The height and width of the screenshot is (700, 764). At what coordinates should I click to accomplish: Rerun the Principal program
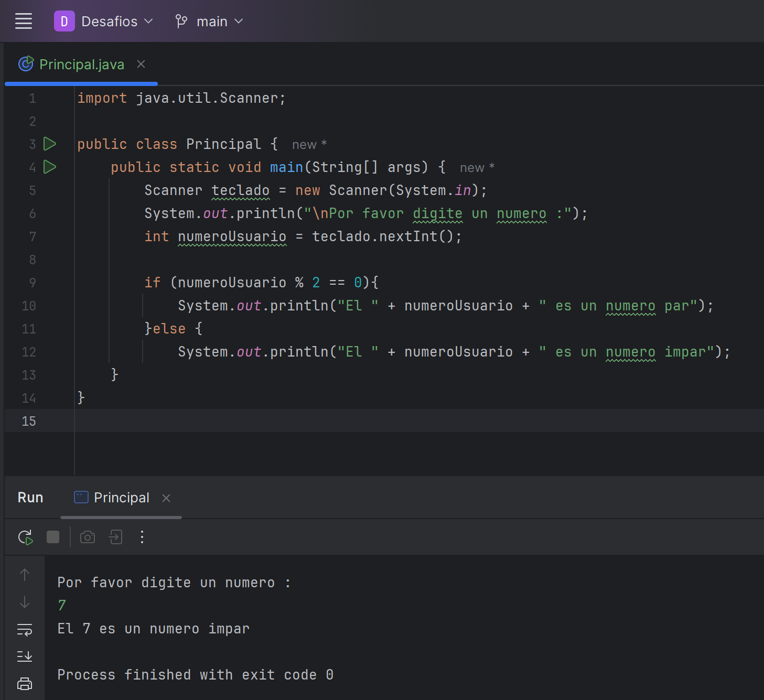[x=25, y=537]
